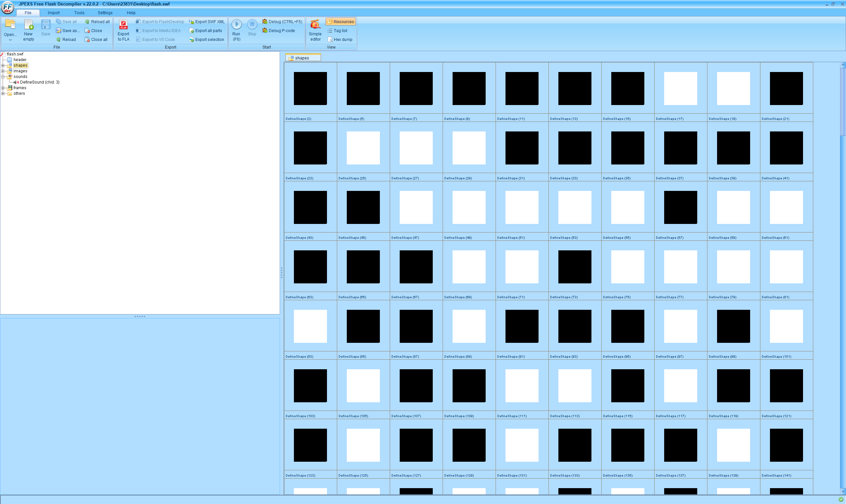Click the Stop button
This screenshot has width=846, height=504.
tap(252, 27)
